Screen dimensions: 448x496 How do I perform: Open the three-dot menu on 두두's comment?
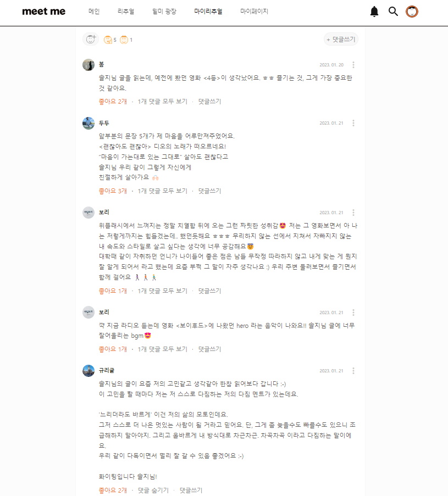(353, 123)
